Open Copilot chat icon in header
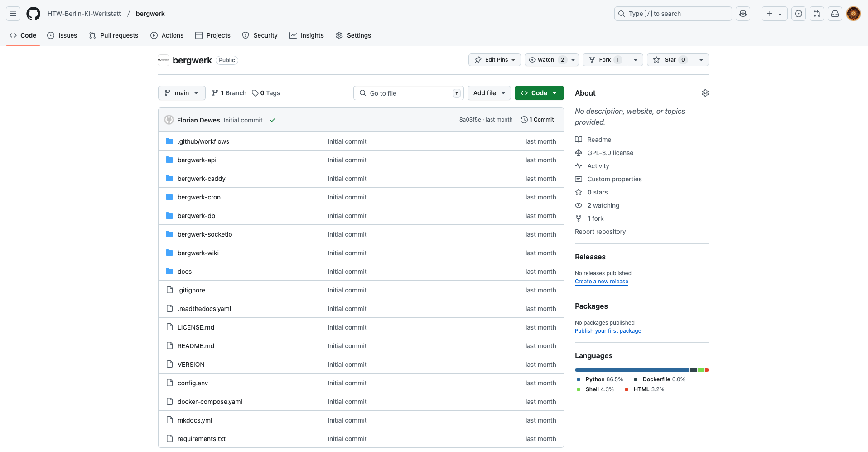 pyautogui.click(x=743, y=14)
